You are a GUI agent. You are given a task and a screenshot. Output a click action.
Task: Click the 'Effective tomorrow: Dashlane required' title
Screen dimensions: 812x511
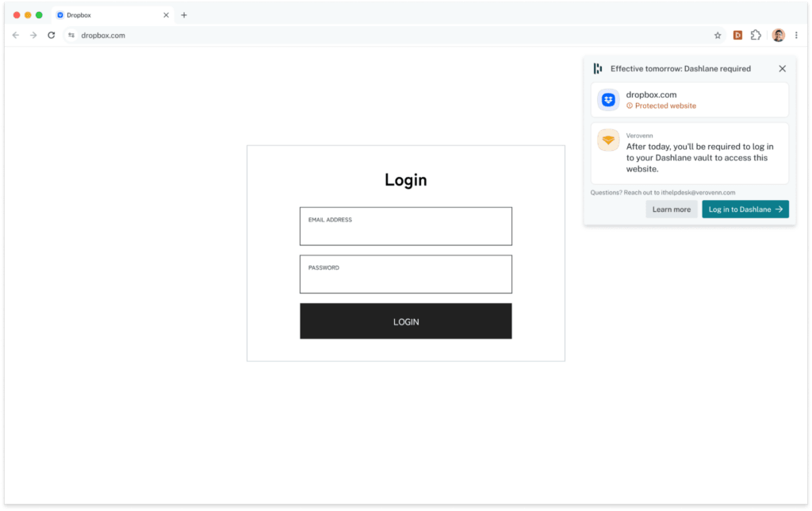(680, 68)
